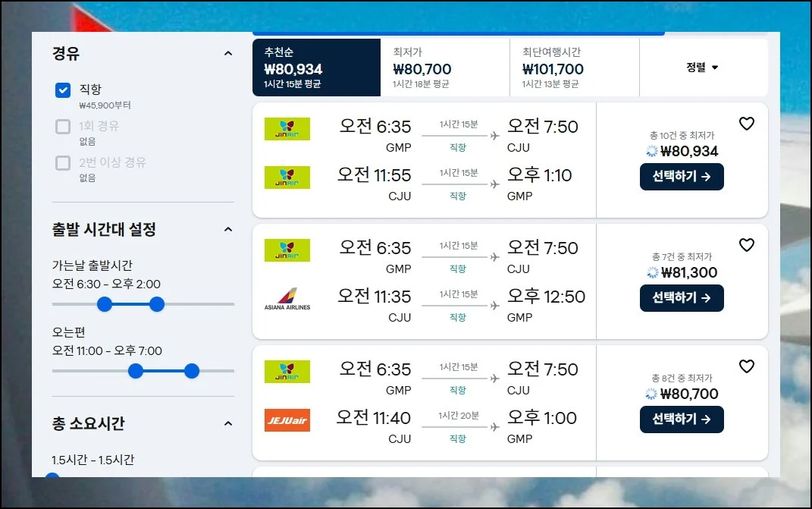Click the Asiana Airlines logo
This screenshot has width=812, height=509.
click(287, 298)
